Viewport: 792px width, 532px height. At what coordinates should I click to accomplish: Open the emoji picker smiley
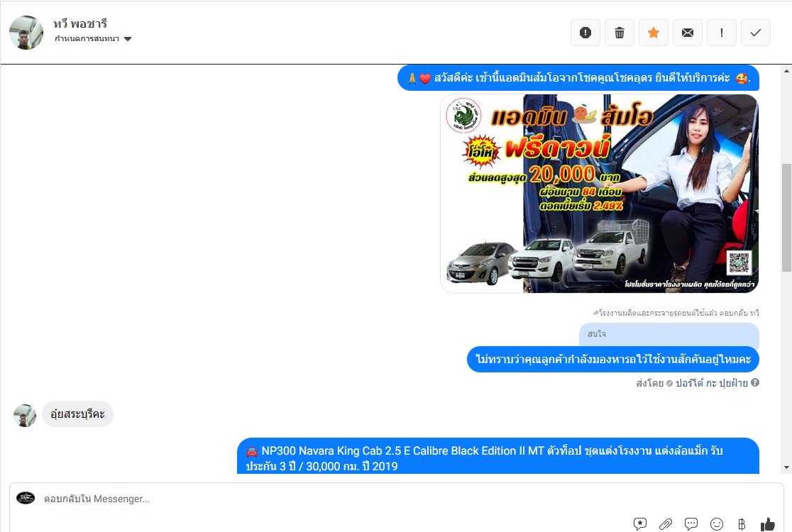point(716,524)
